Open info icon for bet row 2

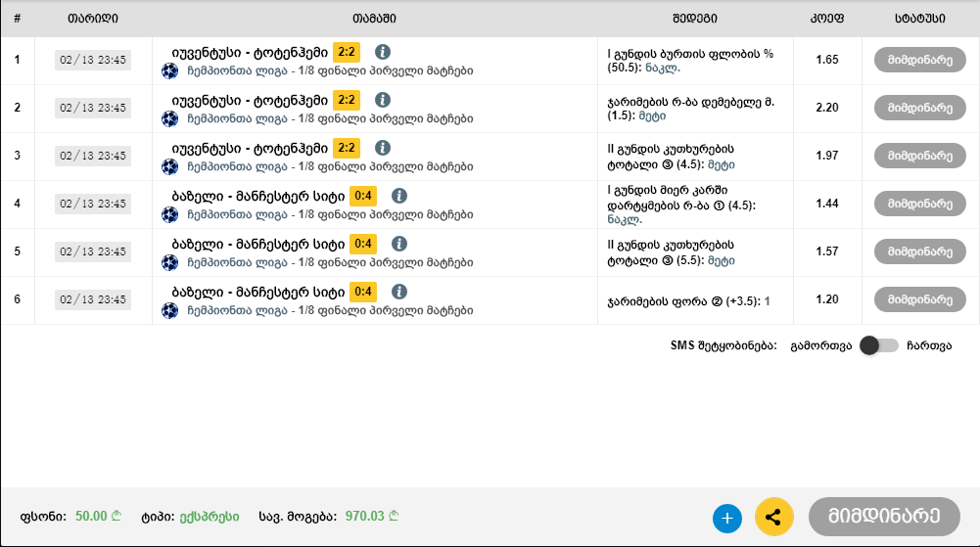[383, 100]
